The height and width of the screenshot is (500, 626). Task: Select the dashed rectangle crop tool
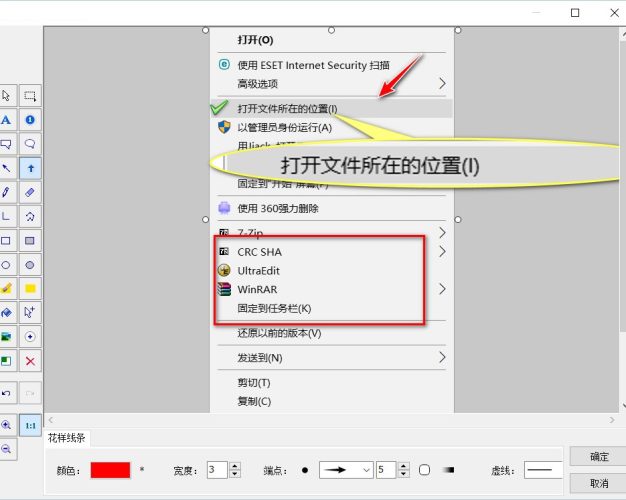(30, 96)
